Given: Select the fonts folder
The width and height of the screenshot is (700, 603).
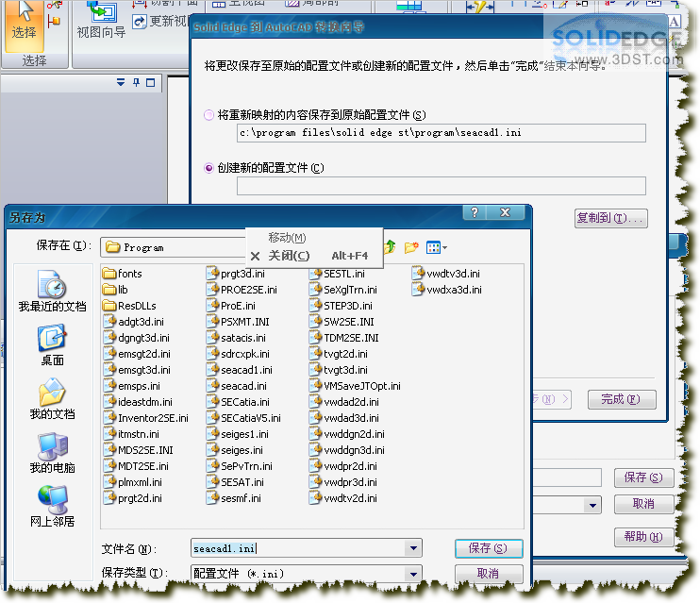Looking at the screenshot, I should [123, 274].
